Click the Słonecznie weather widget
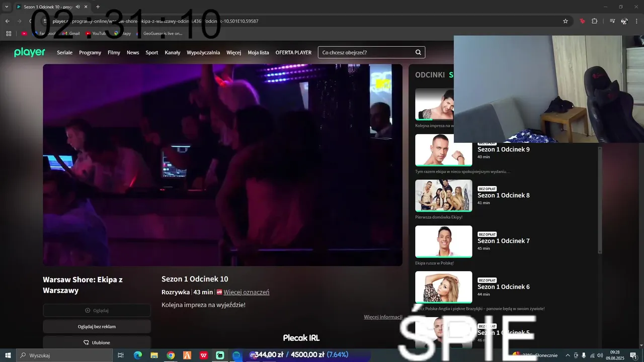The height and width of the screenshot is (362, 644). [535, 355]
